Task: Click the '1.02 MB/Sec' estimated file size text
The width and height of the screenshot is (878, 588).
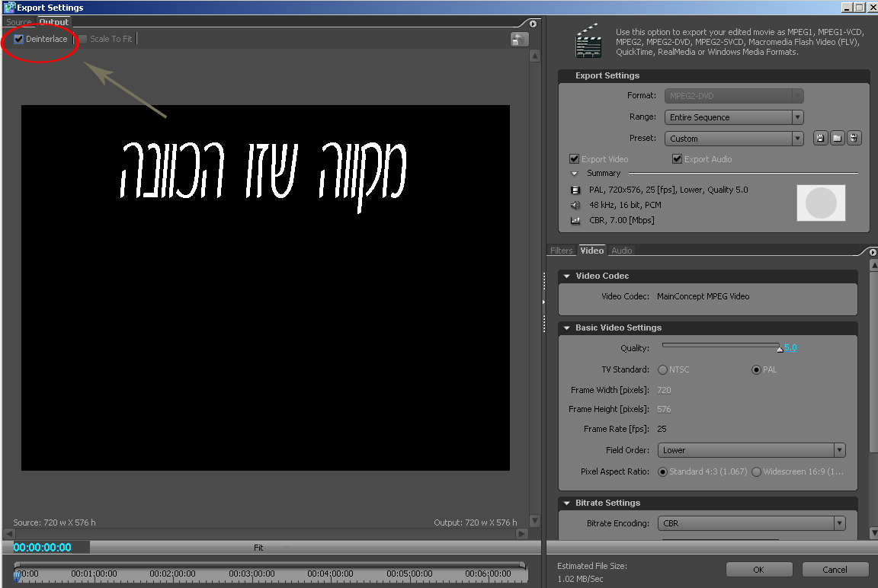Action: pyautogui.click(x=580, y=579)
